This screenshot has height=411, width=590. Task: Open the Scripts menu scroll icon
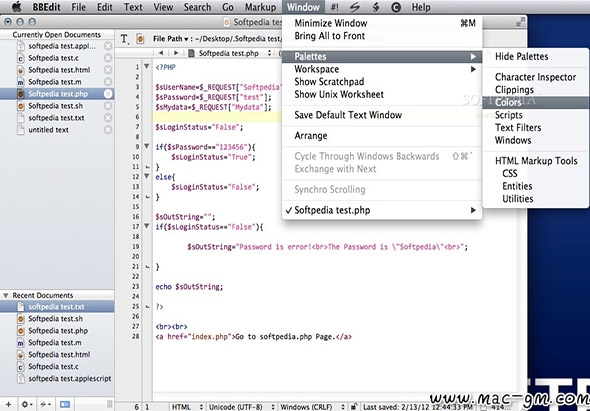pyautogui.click(x=354, y=7)
